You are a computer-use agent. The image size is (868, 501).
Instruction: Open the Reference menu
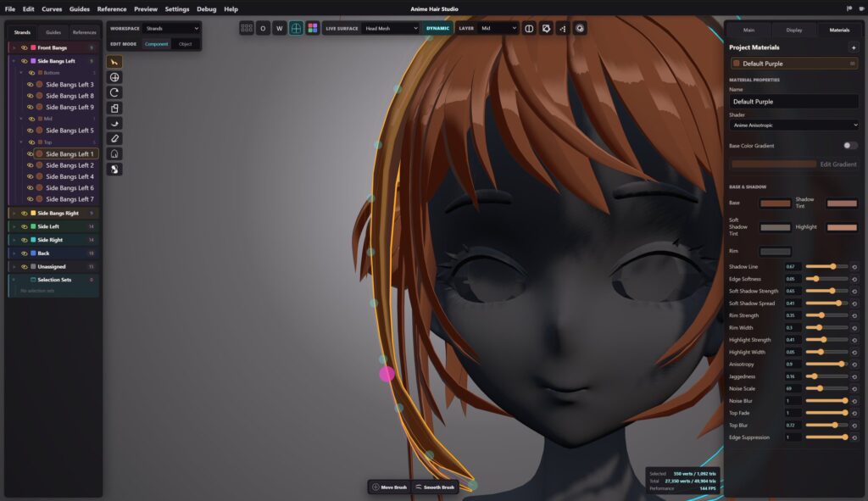coord(112,8)
